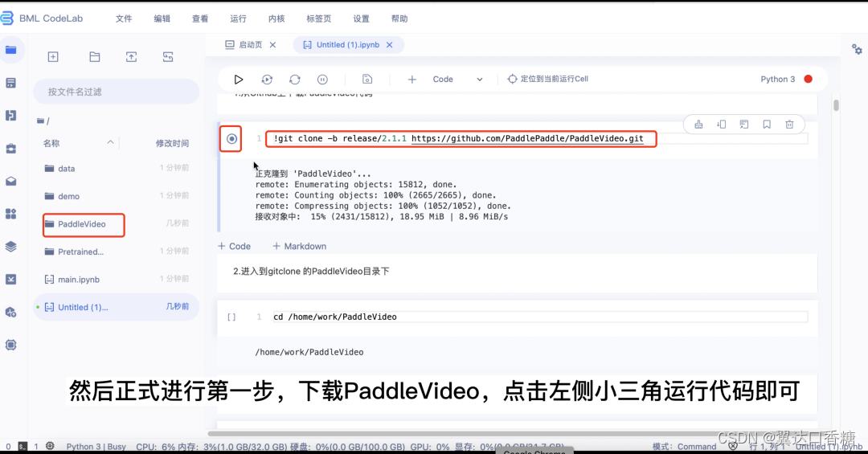
Task: Open the chip sidebar icon
Action: (11, 345)
